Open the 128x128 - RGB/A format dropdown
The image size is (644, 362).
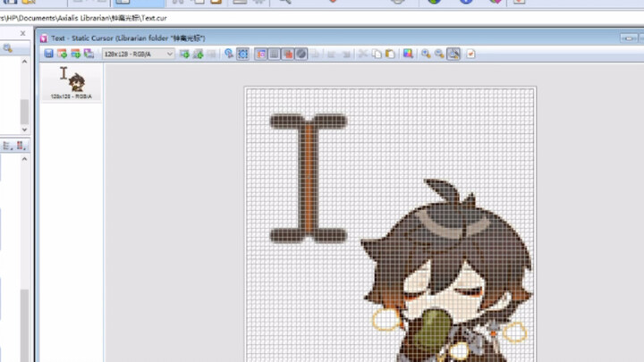click(139, 54)
